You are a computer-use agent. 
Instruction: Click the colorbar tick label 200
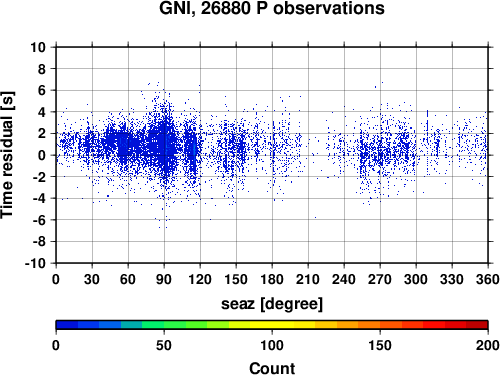[x=488, y=345]
